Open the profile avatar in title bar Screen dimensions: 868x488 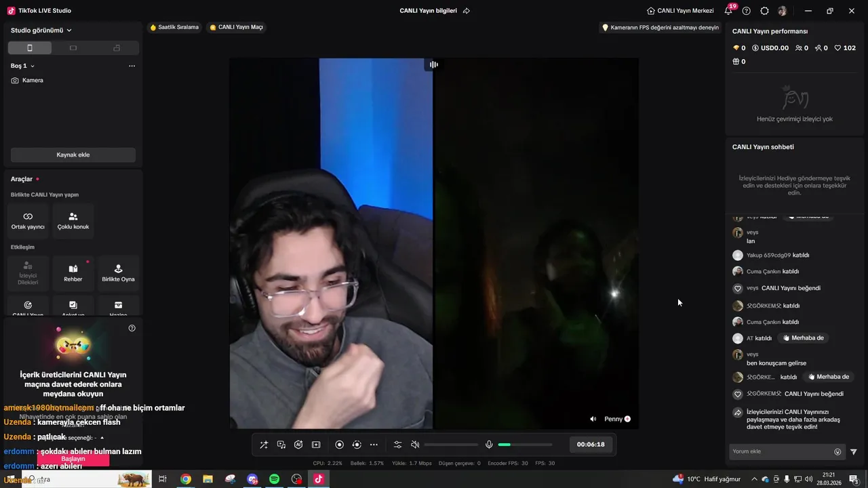[x=782, y=11]
